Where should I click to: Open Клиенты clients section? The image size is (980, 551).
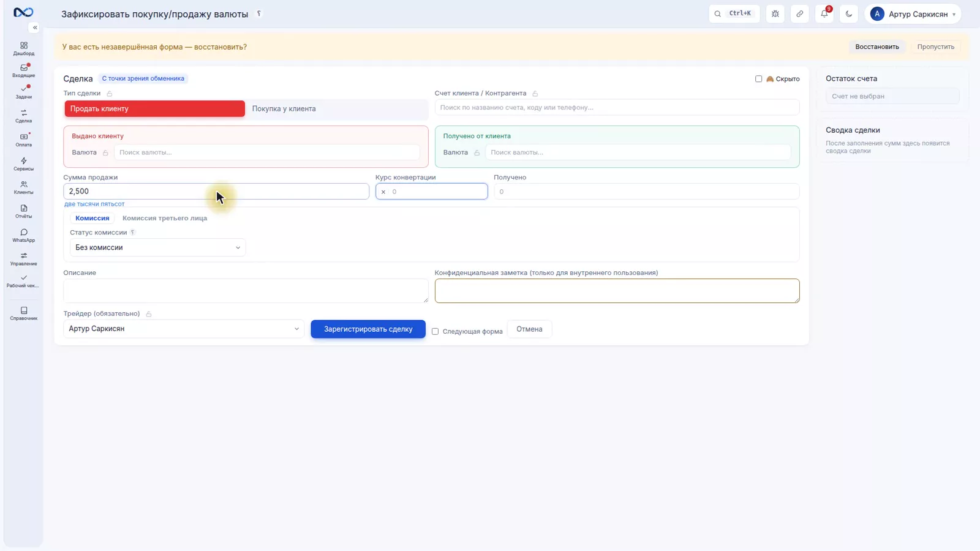pos(24,187)
